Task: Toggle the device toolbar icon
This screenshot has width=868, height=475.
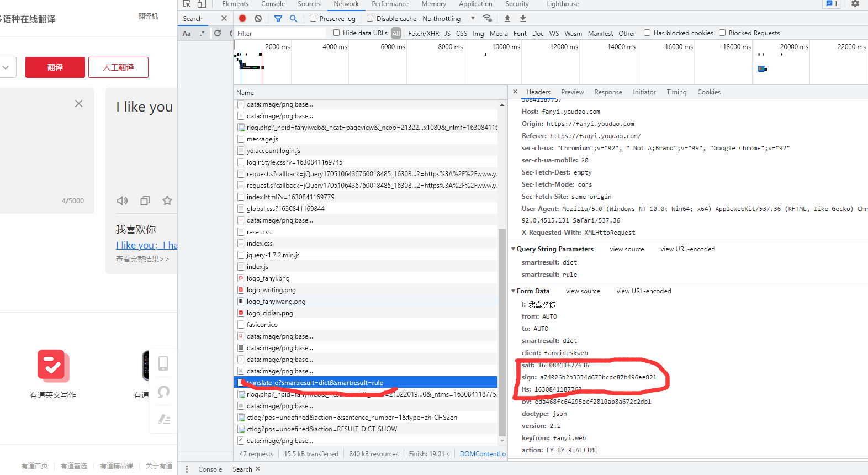Action: [202, 4]
